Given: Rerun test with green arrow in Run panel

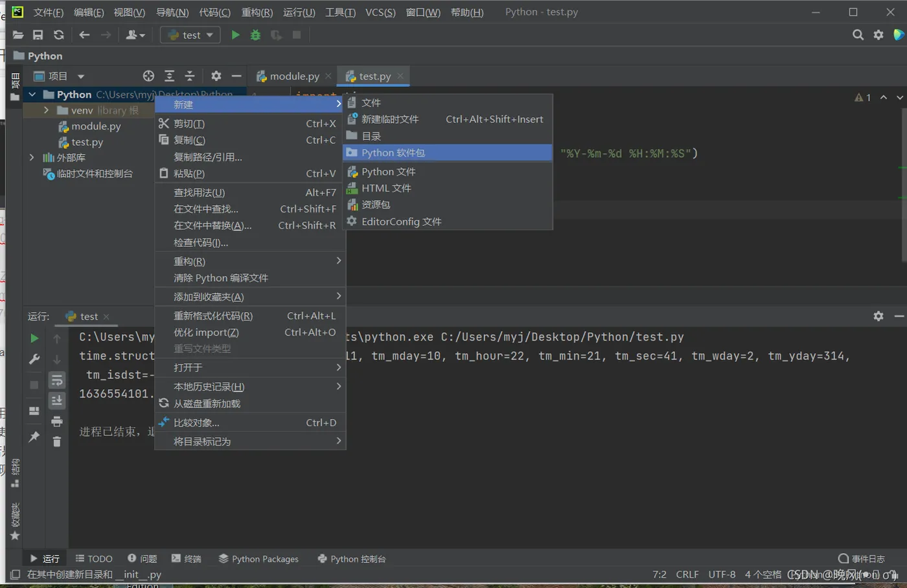Looking at the screenshot, I should click(34, 338).
